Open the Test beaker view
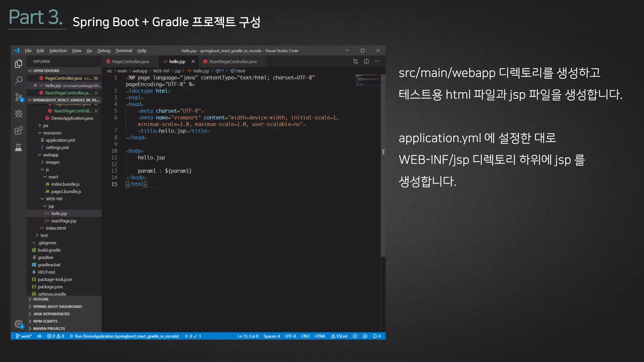Viewport: 644px width, 362px height. 19,147
